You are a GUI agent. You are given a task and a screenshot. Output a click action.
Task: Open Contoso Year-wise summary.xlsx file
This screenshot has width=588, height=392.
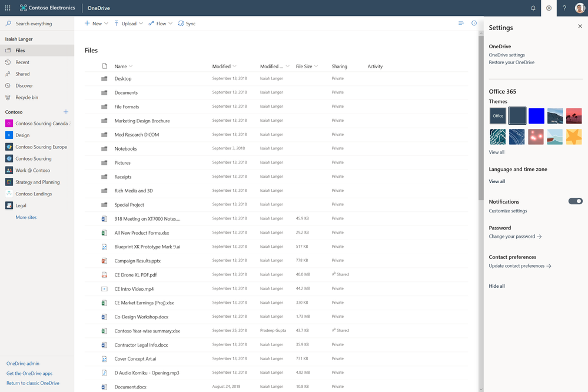point(147,331)
